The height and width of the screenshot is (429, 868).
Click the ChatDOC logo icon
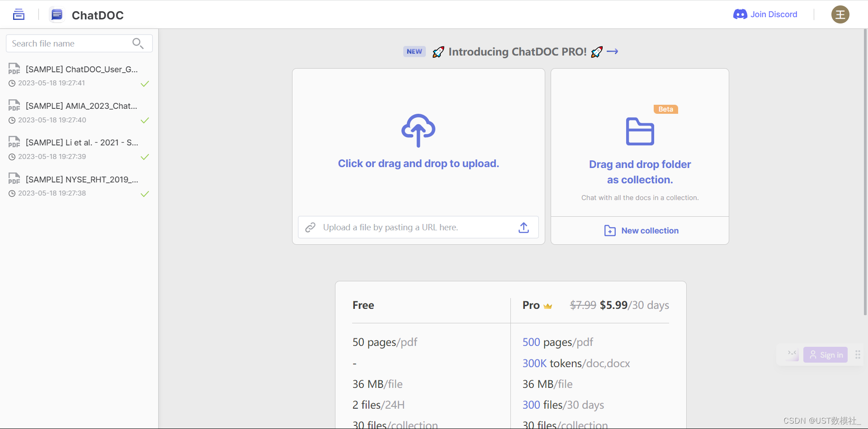coord(57,15)
